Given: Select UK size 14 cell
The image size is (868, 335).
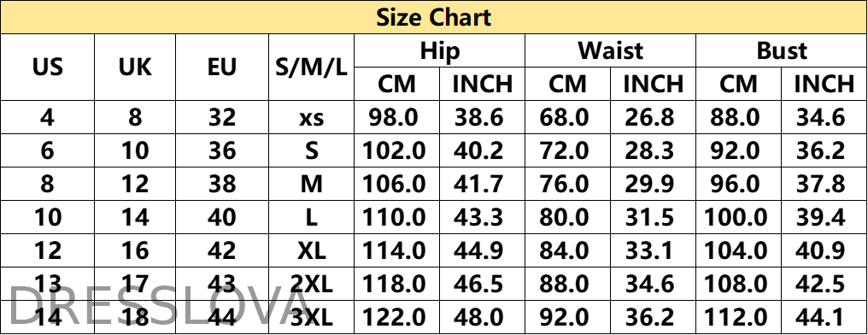Looking at the screenshot, I should click(x=135, y=217).
